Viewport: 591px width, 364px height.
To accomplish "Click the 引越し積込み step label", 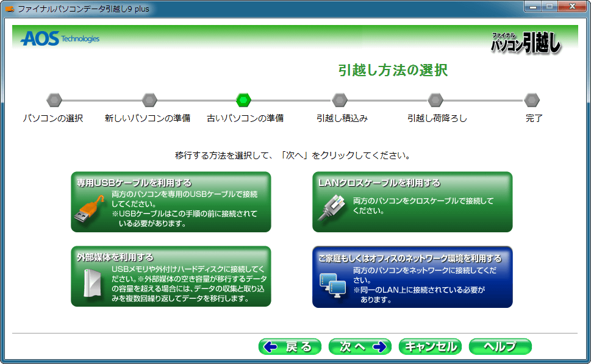I will [342, 118].
